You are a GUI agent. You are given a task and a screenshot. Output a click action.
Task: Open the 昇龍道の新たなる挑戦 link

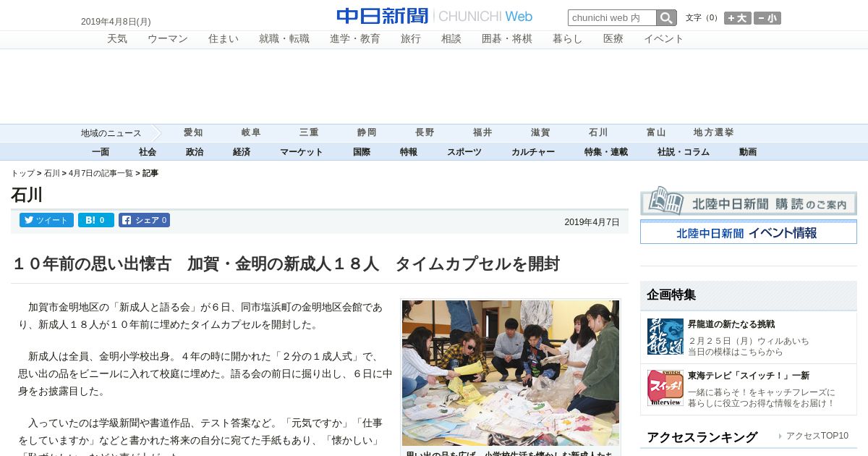point(731,324)
